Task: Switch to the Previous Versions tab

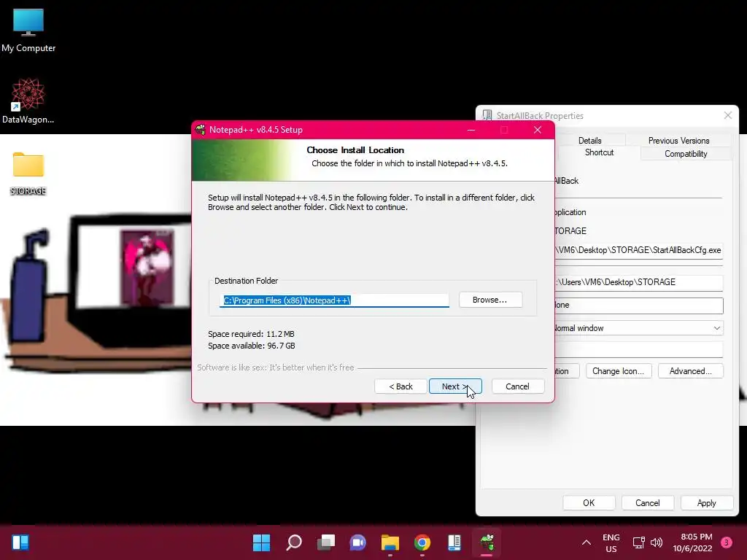Action: 678,140
